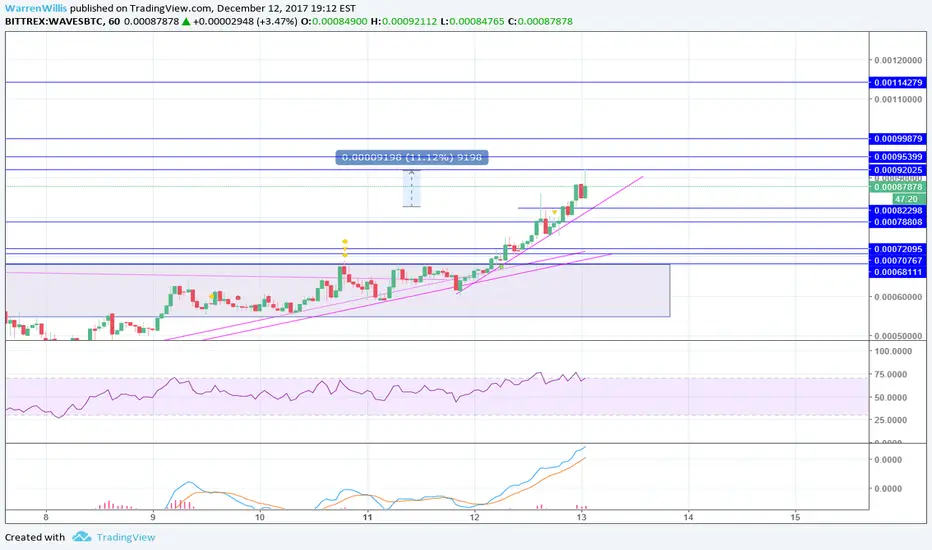
Task: Click date label 11 on time axis
Action: point(367,517)
